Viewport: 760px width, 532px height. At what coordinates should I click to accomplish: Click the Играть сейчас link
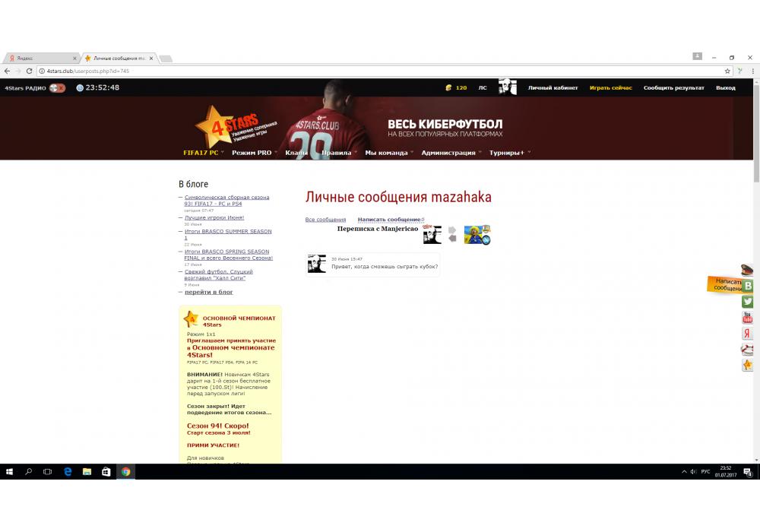610,88
